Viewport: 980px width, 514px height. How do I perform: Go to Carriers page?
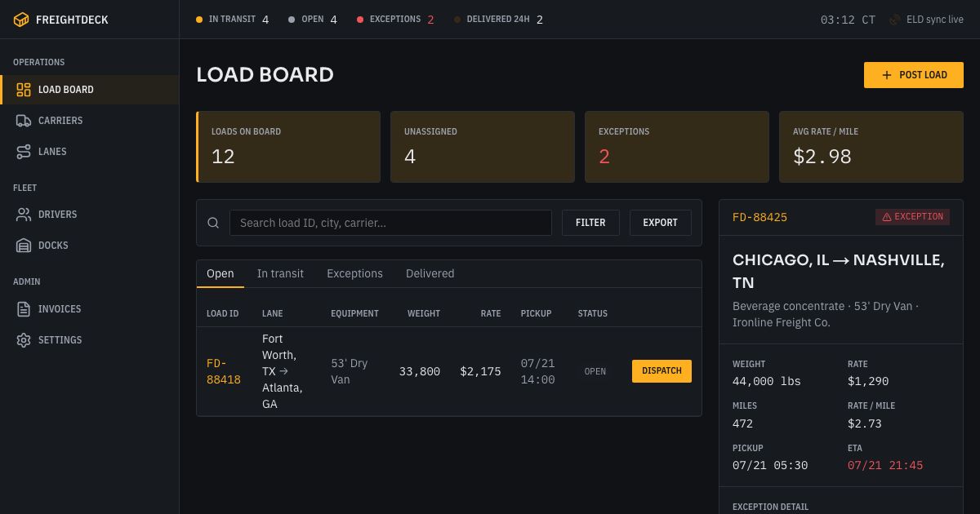click(x=90, y=121)
